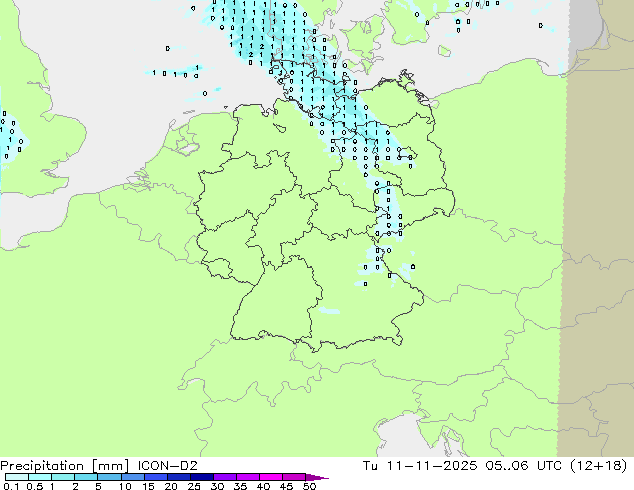Click the '25' legend scale label

pos(194,486)
